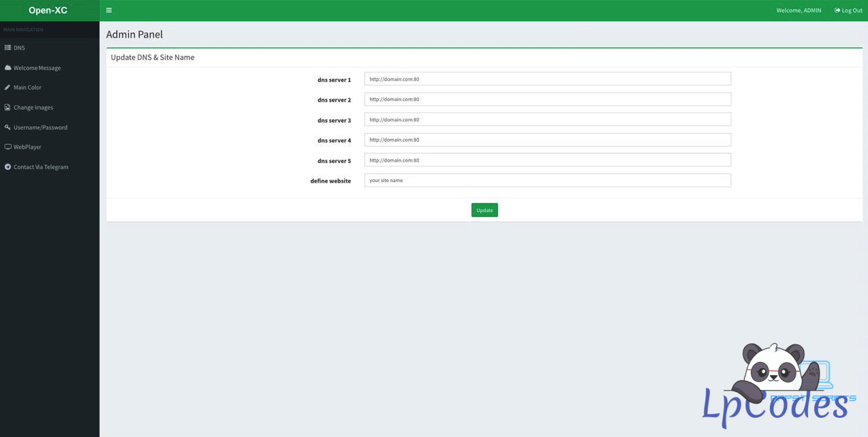Click the key icon beside Username/Password
Image resolution: width=868 pixels, height=437 pixels.
[7, 127]
